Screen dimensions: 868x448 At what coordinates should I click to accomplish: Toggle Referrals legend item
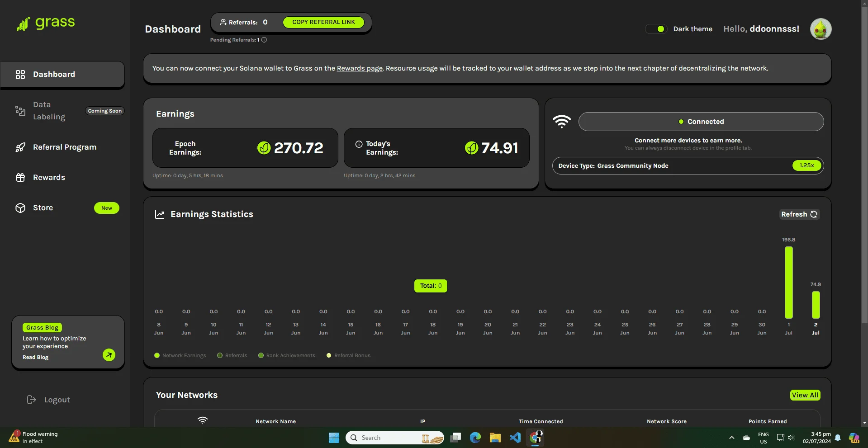click(232, 355)
